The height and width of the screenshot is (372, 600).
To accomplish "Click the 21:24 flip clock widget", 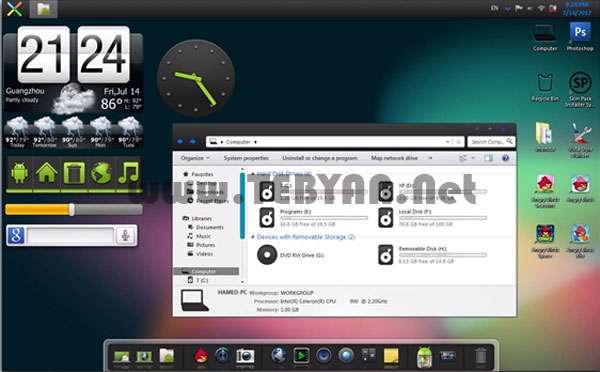I will (x=73, y=54).
